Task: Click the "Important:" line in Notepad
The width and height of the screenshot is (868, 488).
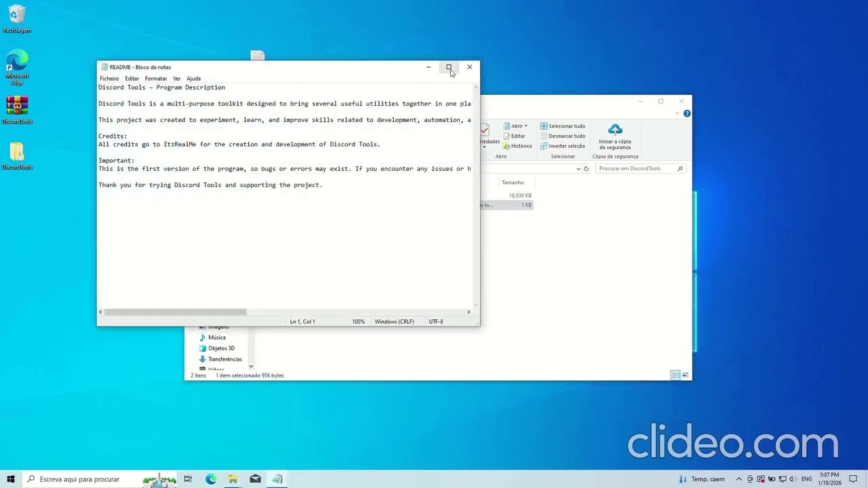Action: point(117,161)
